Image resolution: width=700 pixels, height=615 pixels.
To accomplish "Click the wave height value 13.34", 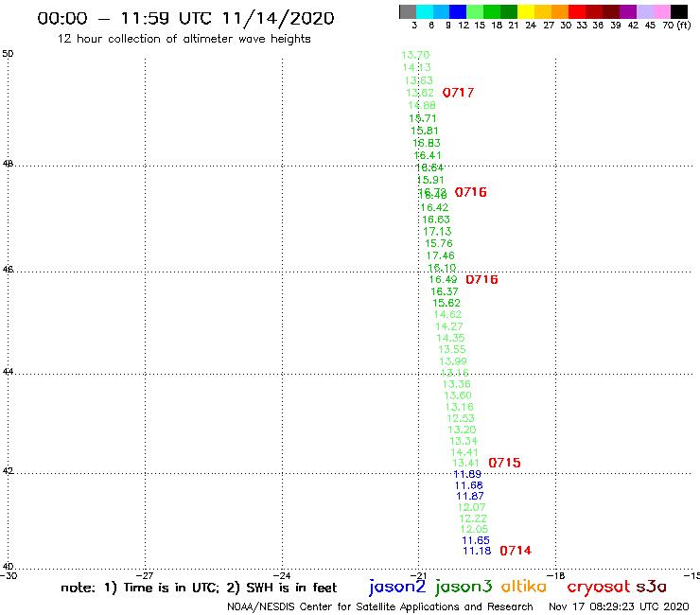I will pyautogui.click(x=464, y=441).
